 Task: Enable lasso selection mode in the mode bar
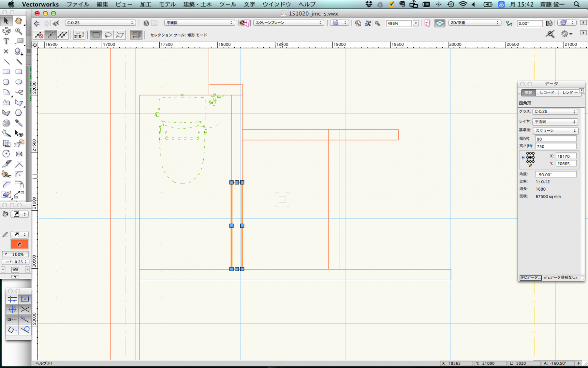coord(108,35)
